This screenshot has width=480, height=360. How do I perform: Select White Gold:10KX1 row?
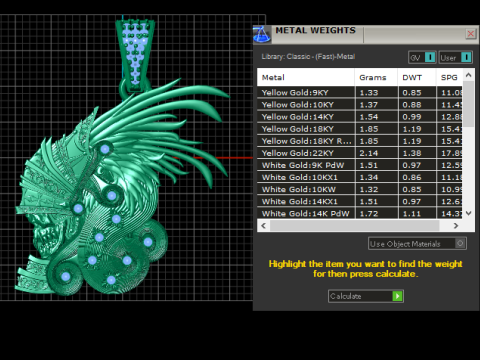360,177
